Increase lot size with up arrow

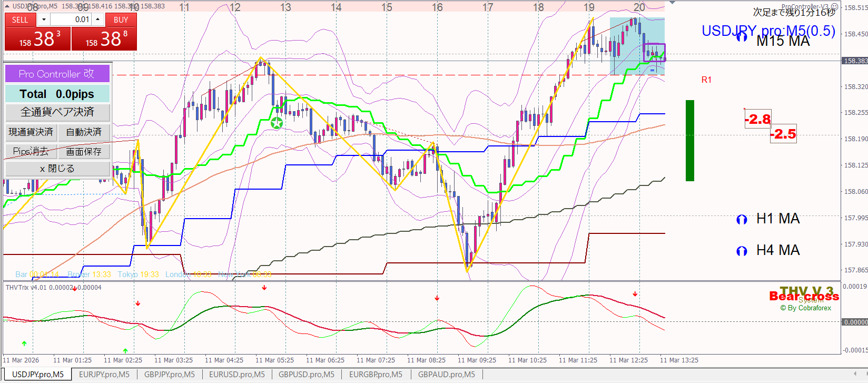98,19
